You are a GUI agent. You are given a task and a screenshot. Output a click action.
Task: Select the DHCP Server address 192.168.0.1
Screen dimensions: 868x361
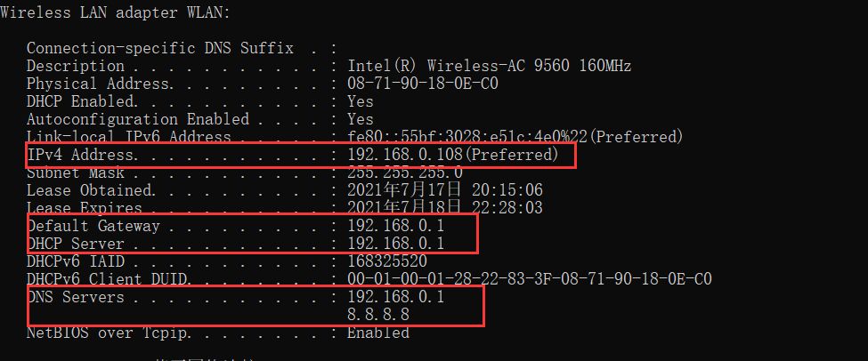(395, 244)
